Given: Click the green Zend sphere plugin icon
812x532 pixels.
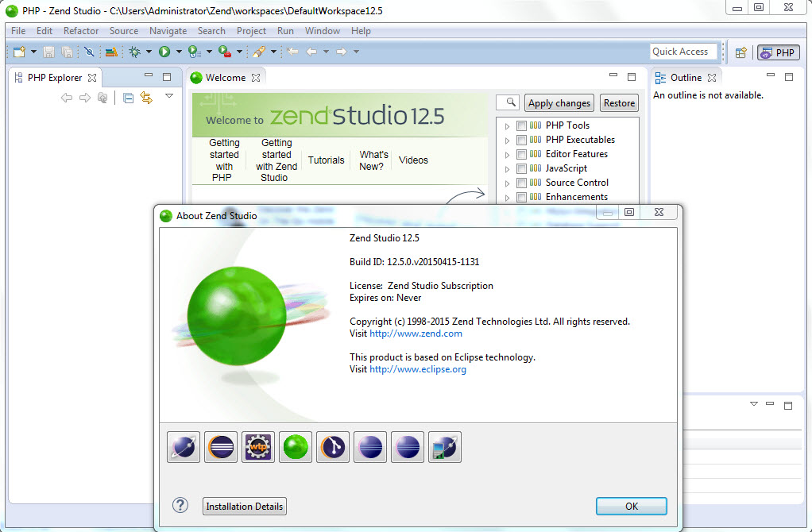Looking at the screenshot, I should coord(296,447).
